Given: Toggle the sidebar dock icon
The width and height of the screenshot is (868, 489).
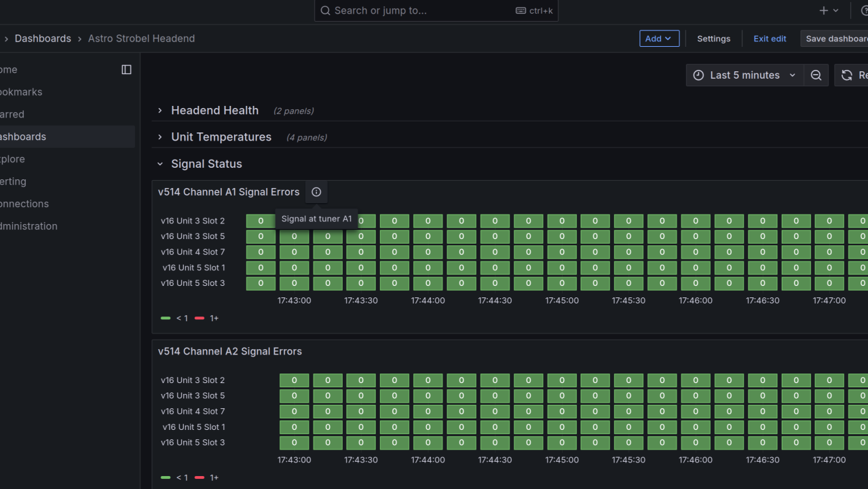Looking at the screenshot, I should (126, 69).
